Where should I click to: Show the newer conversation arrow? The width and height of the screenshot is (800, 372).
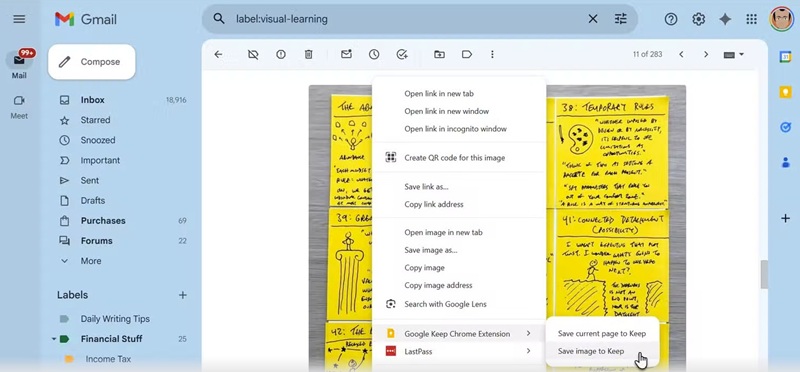coord(681,54)
